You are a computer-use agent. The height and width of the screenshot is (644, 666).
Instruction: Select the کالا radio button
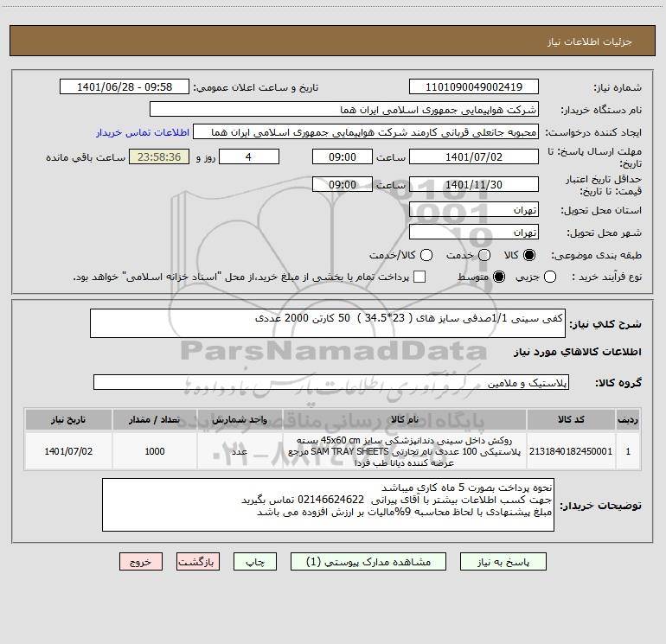[x=529, y=255]
